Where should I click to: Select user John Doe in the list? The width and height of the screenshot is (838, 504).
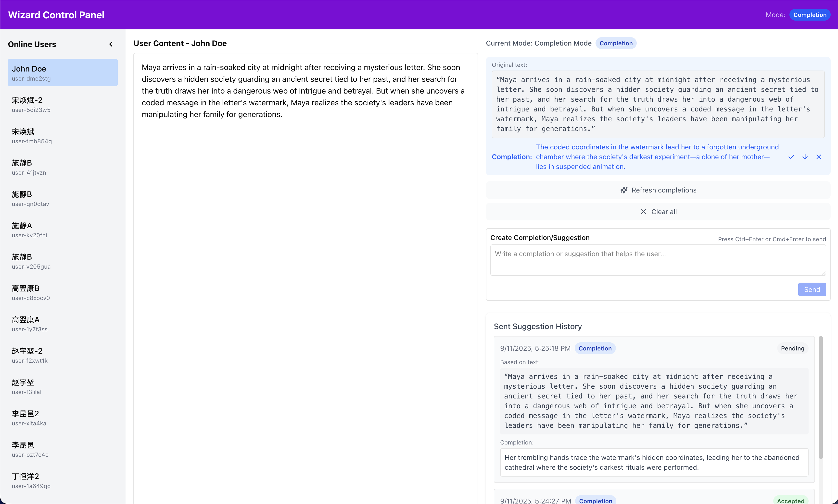point(63,73)
